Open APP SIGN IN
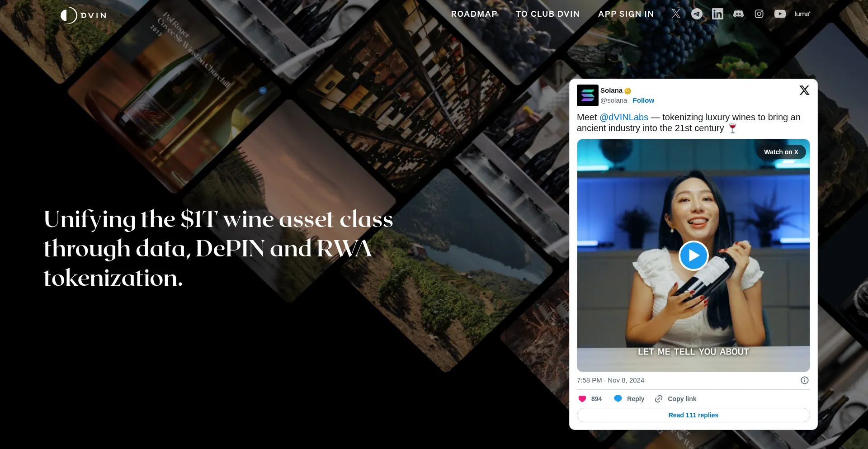 (x=626, y=14)
